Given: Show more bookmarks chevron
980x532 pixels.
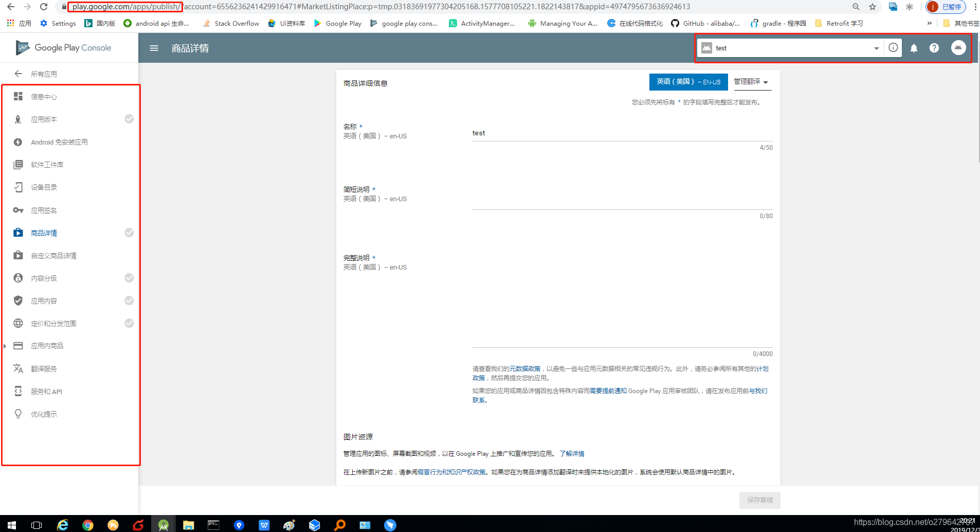Looking at the screenshot, I should pos(929,23).
